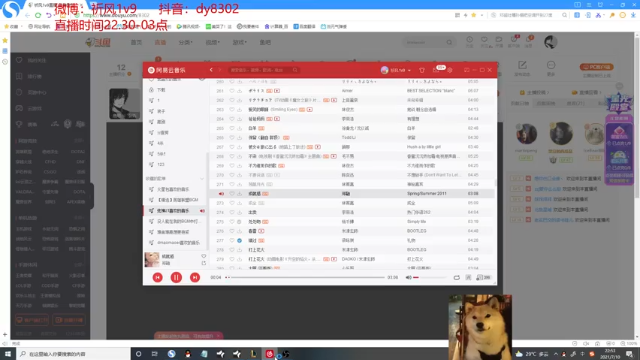Expand the NetEase username dropdown
Viewport: 640px width, 360px height.
pyautogui.click(x=409, y=70)
